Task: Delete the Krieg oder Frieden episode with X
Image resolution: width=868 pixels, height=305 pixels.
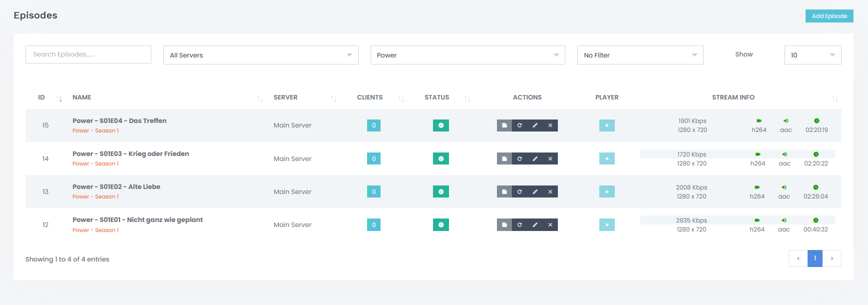Action: pos(550,158)
